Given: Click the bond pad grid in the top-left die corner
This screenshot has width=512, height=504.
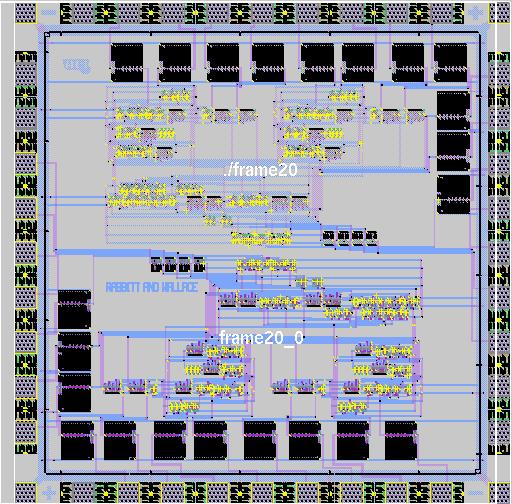Looking at the screenshot, I should [x=26, y=13].
